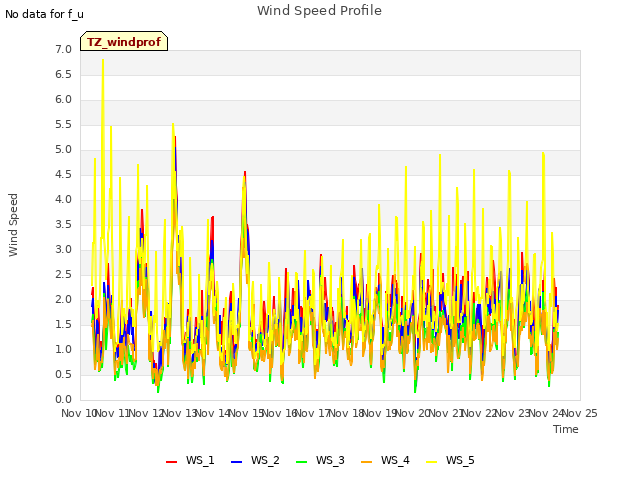640x480 pixels.
Task: Click the 6.0 y-axis tick label
Action: (63, 100)
